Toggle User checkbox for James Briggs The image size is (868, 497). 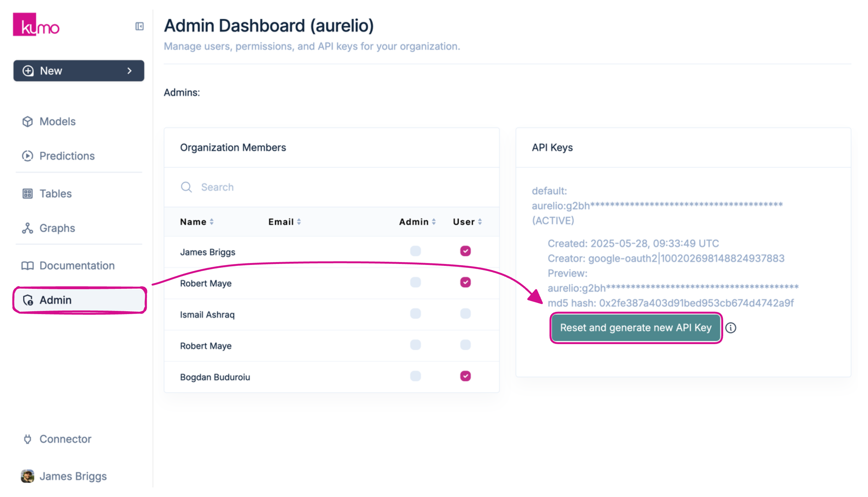[x=465, y=251]
